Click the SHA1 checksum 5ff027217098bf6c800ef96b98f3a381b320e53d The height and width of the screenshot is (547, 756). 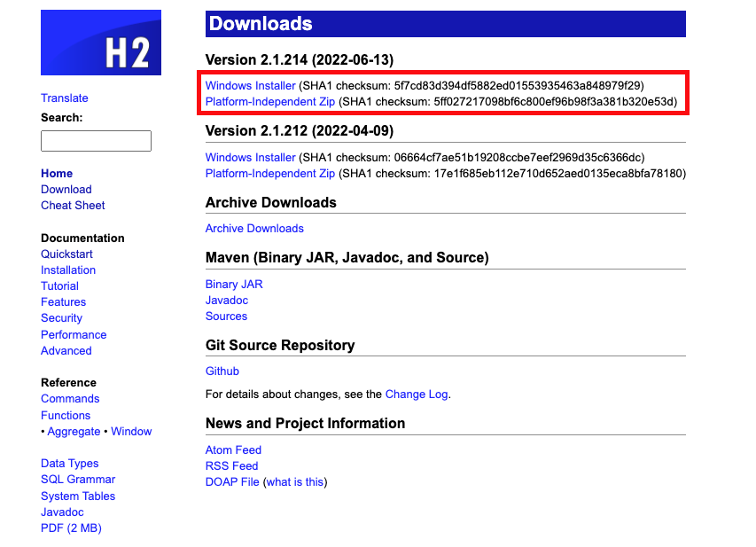[x=554, y=101]
